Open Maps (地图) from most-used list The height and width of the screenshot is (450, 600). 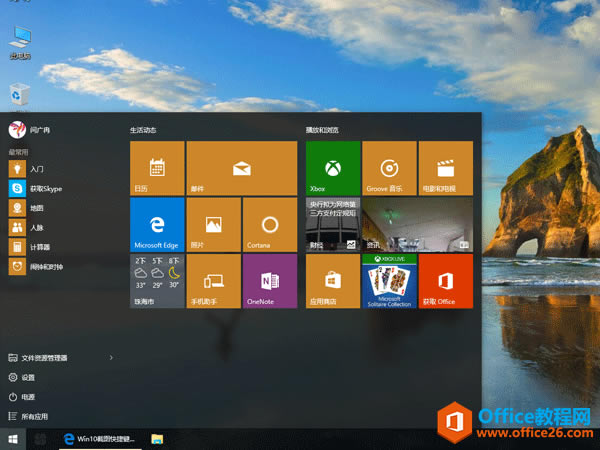61,208
